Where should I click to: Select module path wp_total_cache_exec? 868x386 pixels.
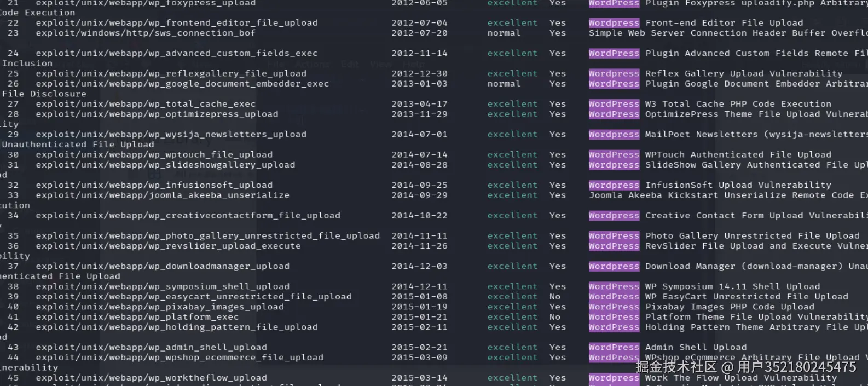pyautogui.click(x=146, y=104)
